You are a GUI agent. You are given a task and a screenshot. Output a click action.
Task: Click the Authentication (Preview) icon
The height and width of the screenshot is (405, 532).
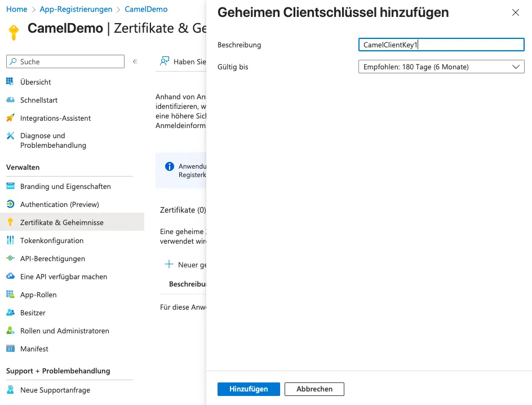tap(10, 204)
